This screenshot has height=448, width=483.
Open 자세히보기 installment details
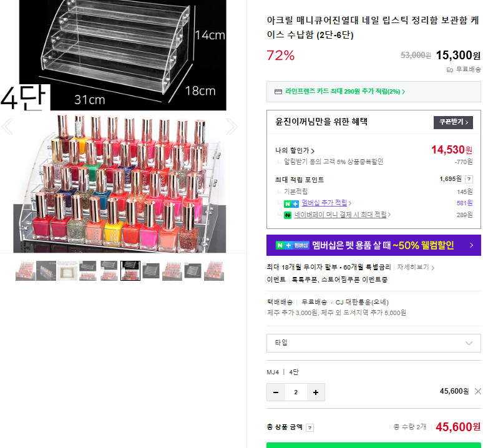[416, 267]
